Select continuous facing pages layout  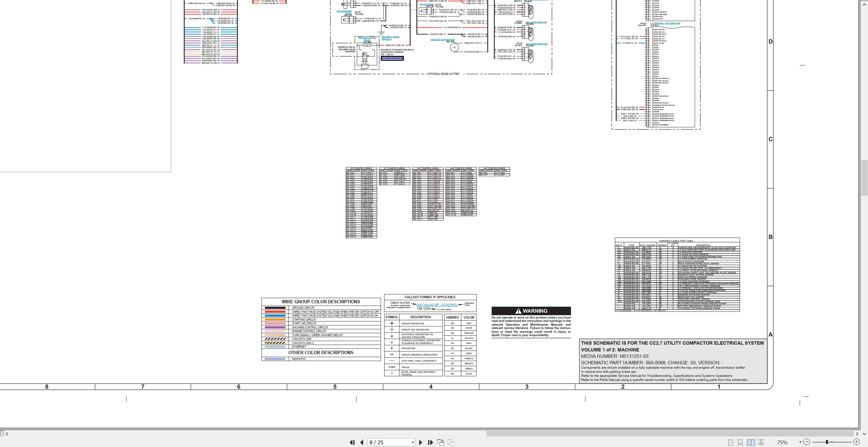761,442
